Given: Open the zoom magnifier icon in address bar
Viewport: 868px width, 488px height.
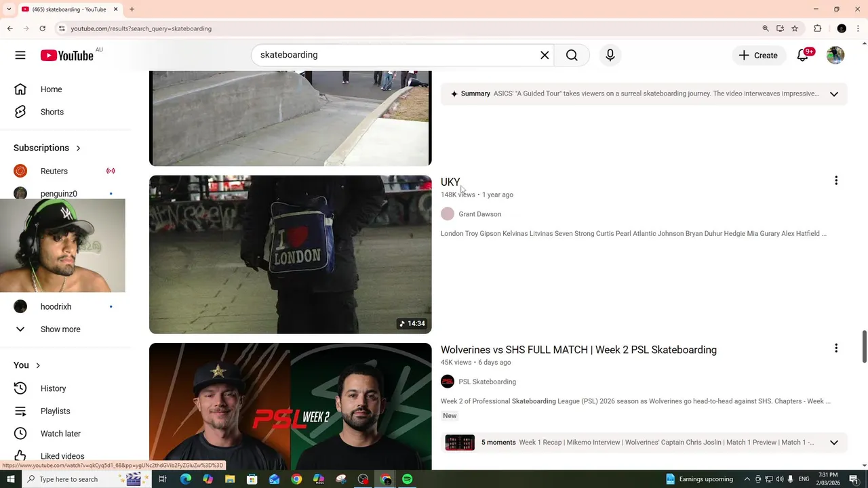Looking at the screenshot, I should pos(766,28).
